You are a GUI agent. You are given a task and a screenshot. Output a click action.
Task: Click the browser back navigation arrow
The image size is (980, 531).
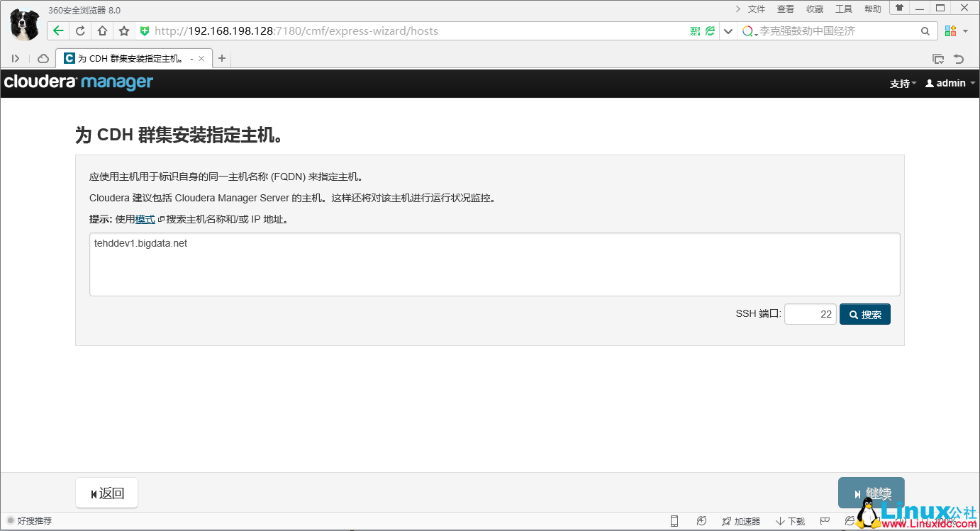57,30
